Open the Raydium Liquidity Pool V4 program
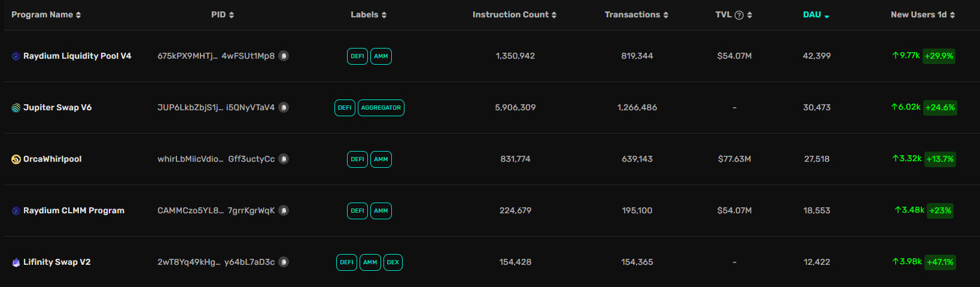Image resolution: width=980 pixels, height=287 pixels. coord(77,56)
